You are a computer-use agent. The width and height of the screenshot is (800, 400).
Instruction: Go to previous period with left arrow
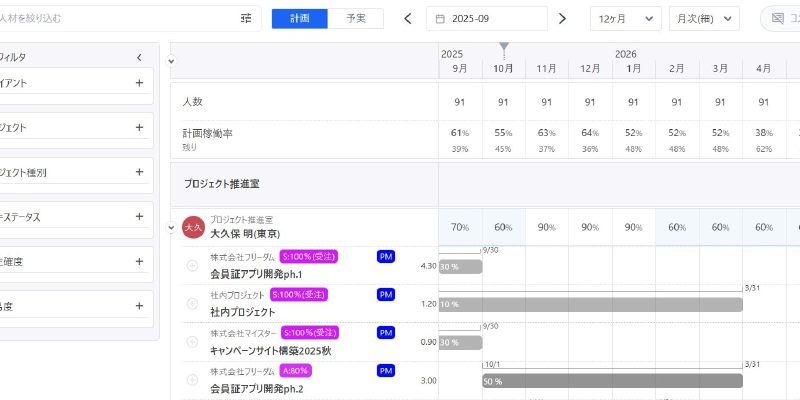(408, 19)
